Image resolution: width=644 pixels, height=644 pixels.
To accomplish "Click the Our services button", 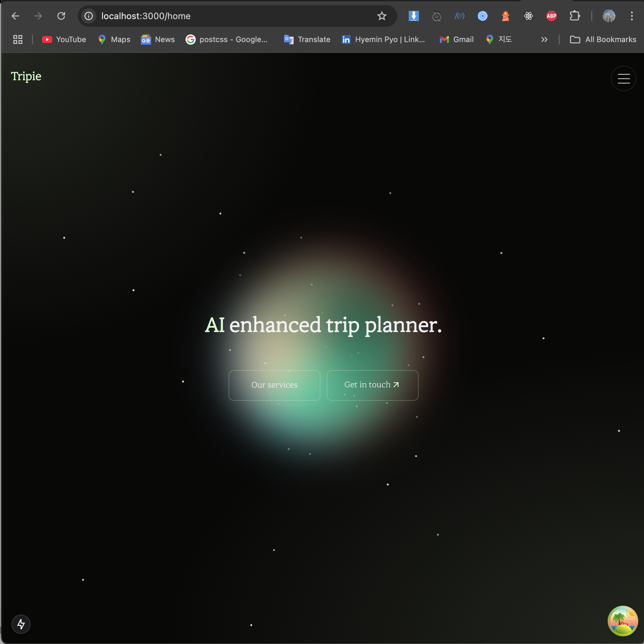I will tap(274, 385).
